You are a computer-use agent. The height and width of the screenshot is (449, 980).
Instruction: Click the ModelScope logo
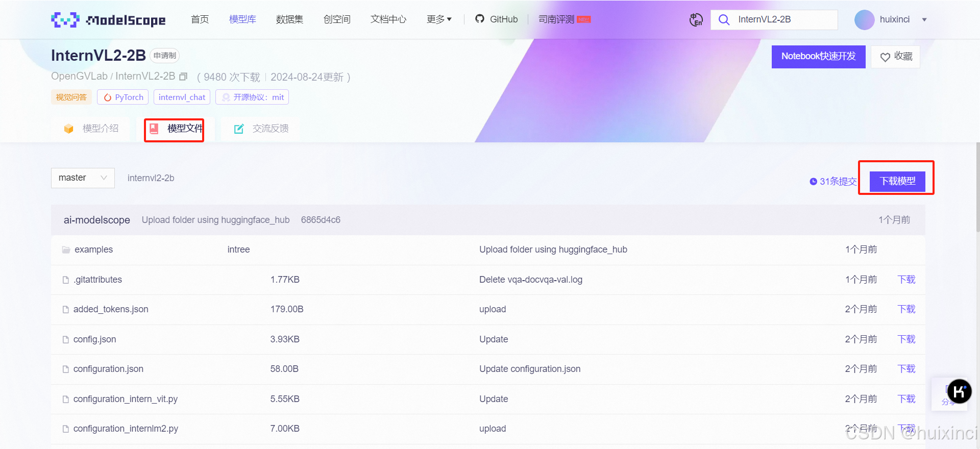click(108, 19)
